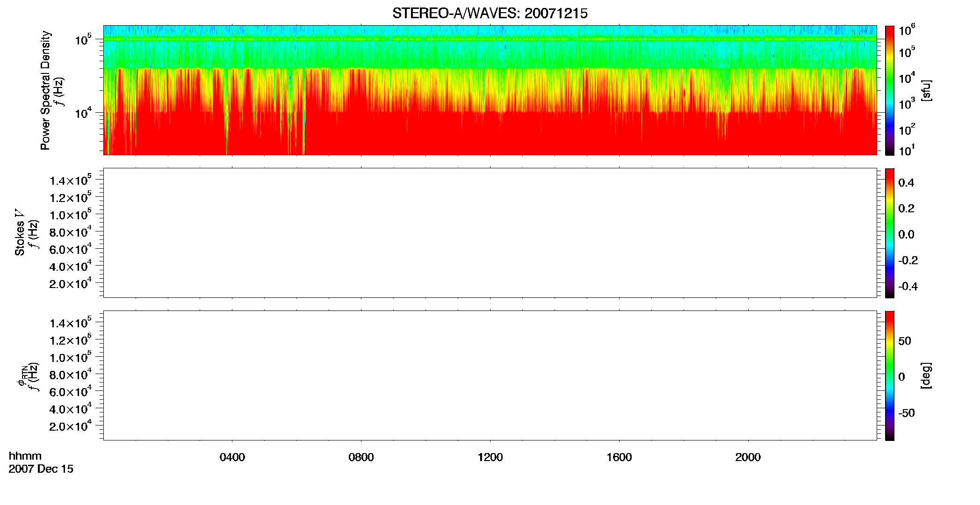Screen dimensions: 980x505
Task: Click the [deg] unit label of the bottom color bar
Action: [926, 375]
